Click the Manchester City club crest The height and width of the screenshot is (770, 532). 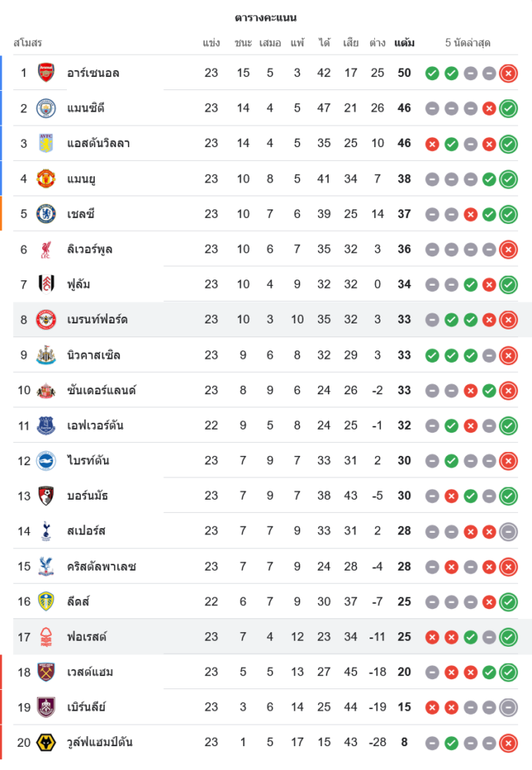click(46, 108)
